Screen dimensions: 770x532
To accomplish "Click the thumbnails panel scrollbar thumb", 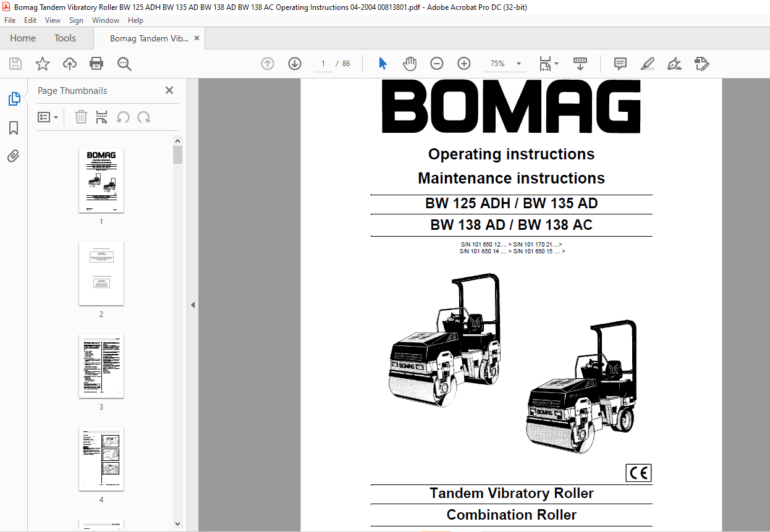I will 178,154.
